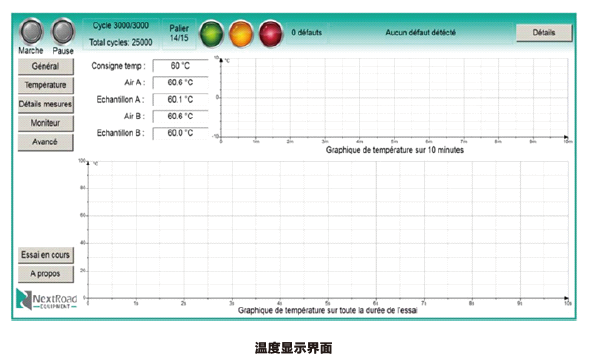This screenshot has width=591, height=361.
Task: Click the Echantillon A temperature field
Action: tap(181, 99)
